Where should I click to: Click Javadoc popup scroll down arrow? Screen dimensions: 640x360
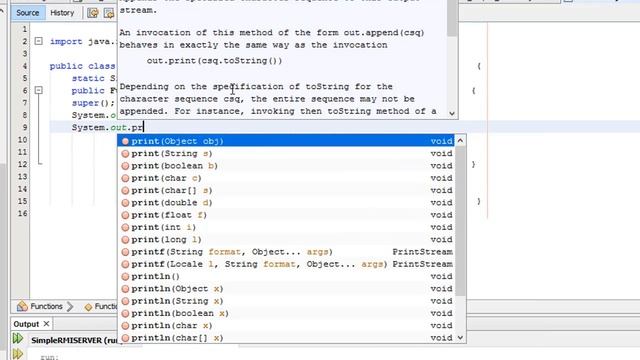coord(452,113)
